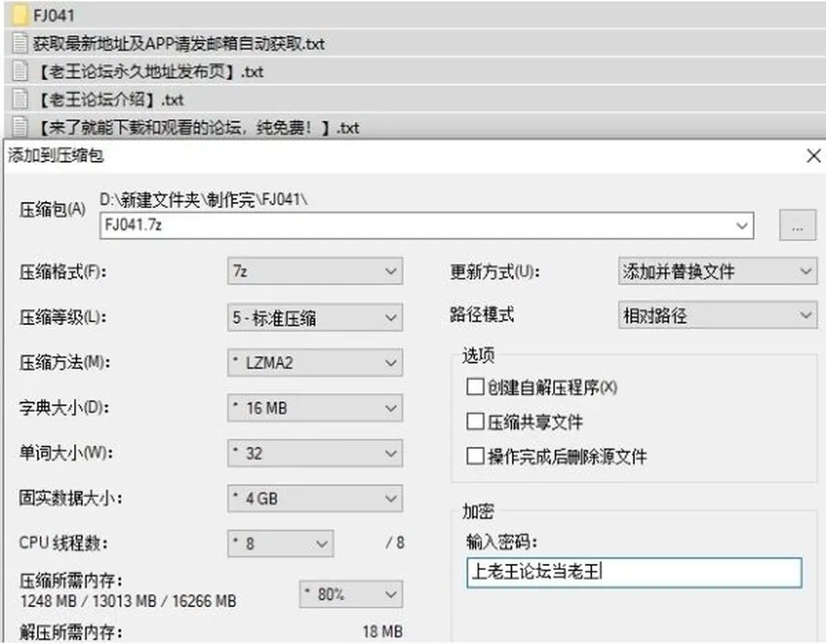
Task: Select file 【来了就能下载和观看的论坛，纯免费！】.txt
Action: [x=198, y=127]
